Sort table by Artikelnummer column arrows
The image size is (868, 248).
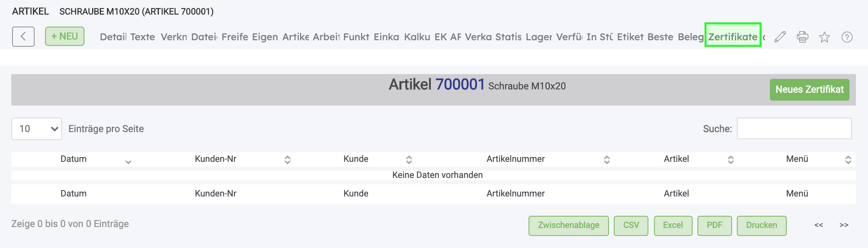coord(607,159)
